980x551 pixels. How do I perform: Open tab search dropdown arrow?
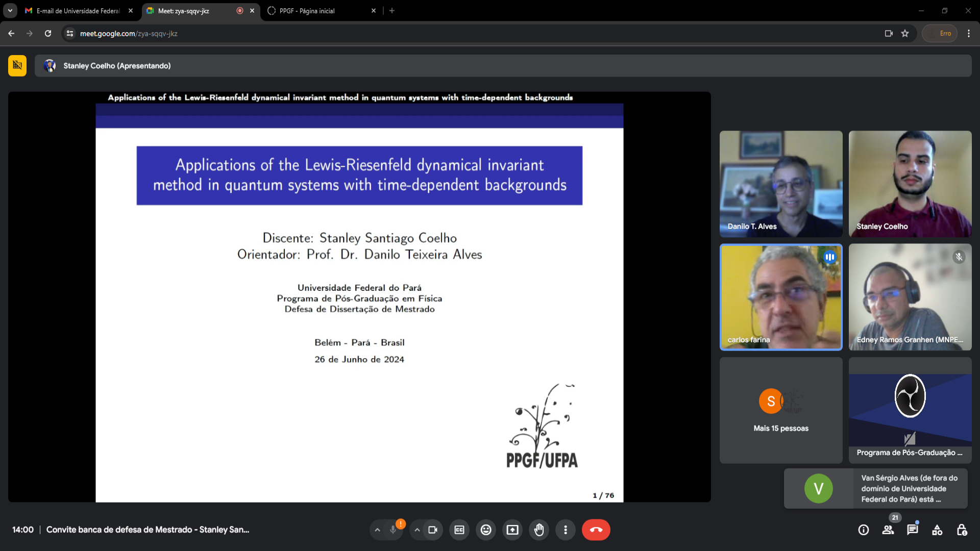pyautogui.click(x=10, y=11)
